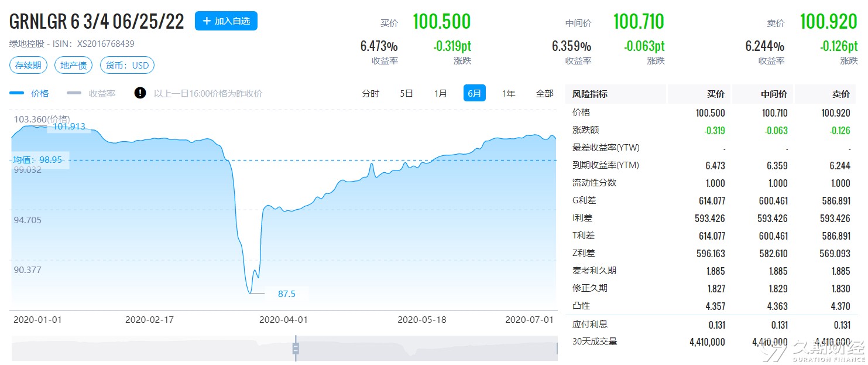Select the 6月 six-month range tab

474,93
